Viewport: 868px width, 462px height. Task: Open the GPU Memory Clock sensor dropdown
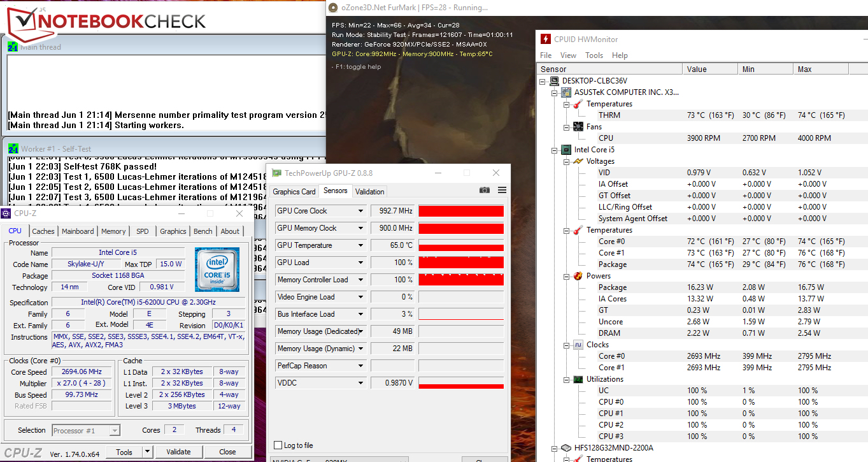(x=360, y=228)
